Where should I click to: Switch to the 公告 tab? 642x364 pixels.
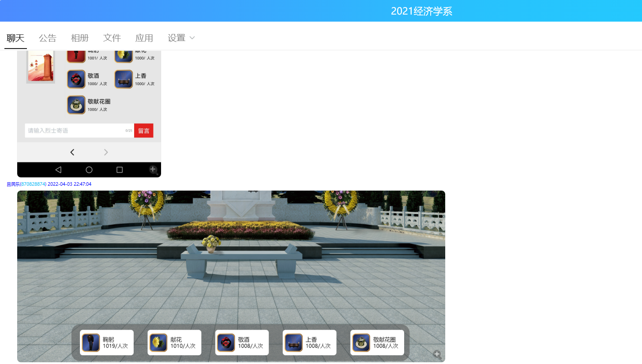coord(48,38)
